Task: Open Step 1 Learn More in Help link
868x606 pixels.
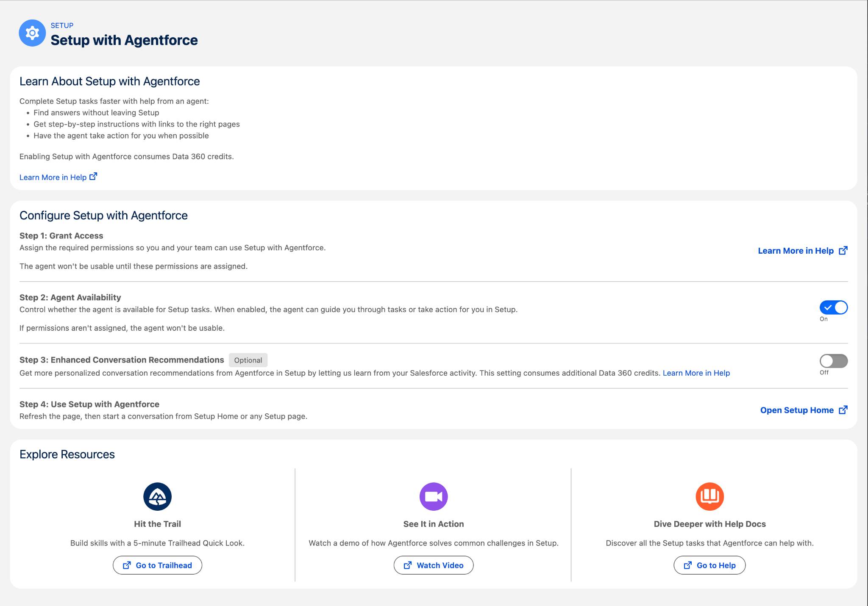Action: [x=803, y=251]
